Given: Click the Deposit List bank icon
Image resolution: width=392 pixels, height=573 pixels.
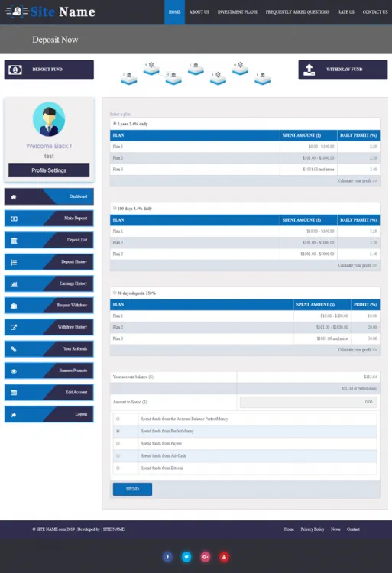Looking at the screenshot, I should coord(14,241).
